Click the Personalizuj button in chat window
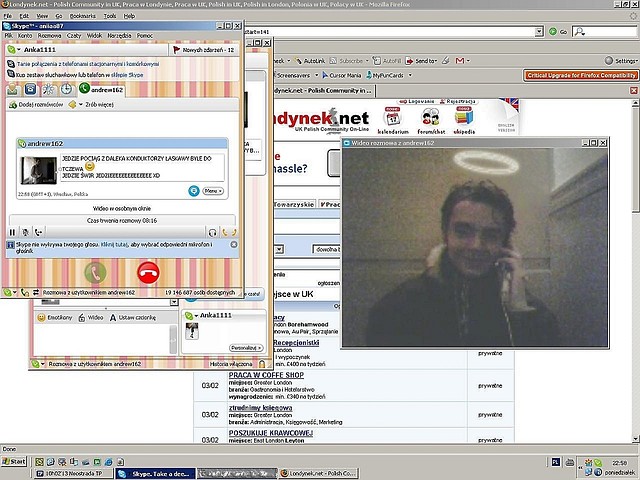Image resolution: width=640 pixels, height=480 pixels. click(246, 348)
